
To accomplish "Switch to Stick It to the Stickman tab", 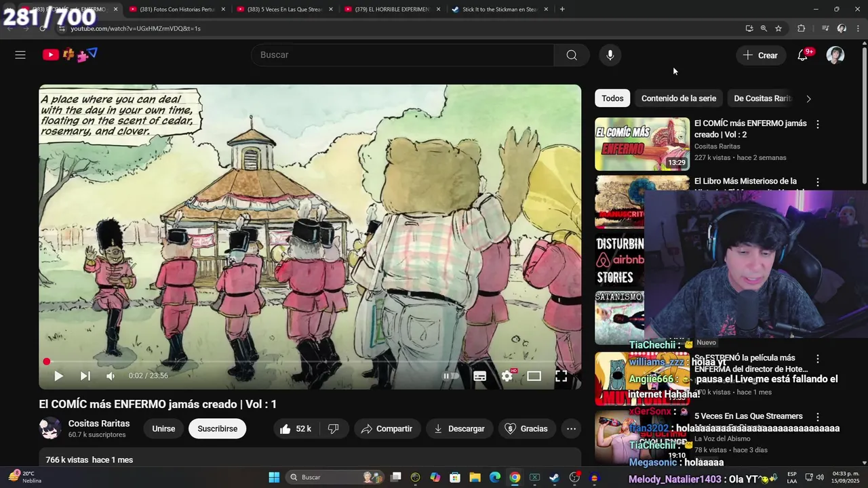I will click(499, 9).
